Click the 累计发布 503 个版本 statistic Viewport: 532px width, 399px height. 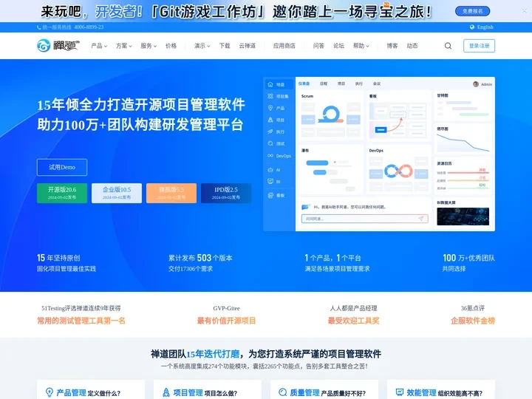coord(200,258)
